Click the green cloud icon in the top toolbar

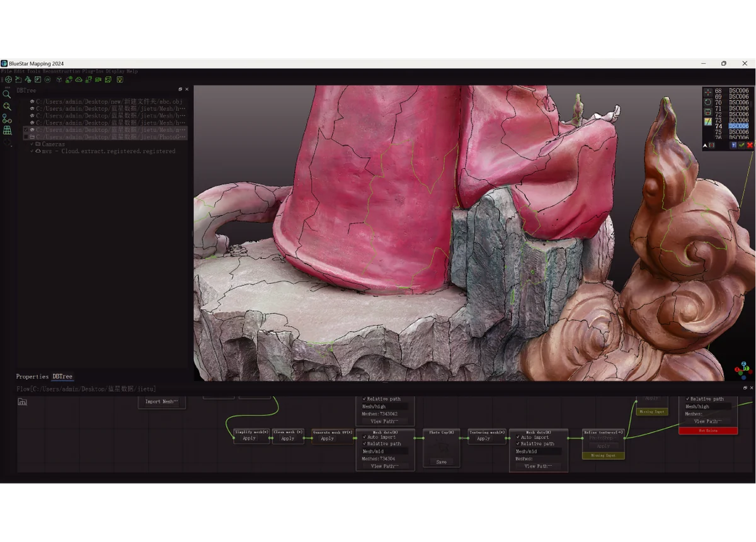pyautogui.click(x=79, y=79)
